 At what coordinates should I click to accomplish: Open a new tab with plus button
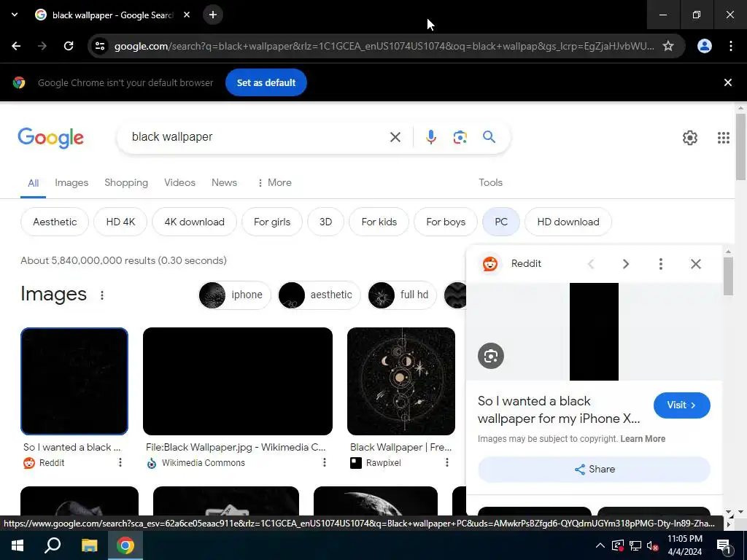(x=213, y=15)
